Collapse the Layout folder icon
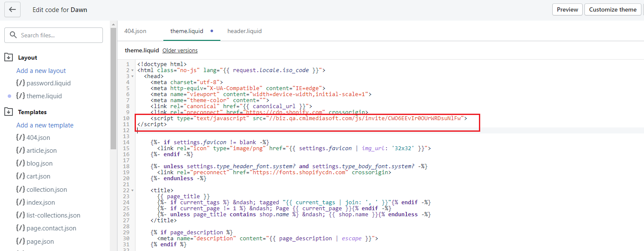This screenshot has width=644, height=251. point(9,57)
